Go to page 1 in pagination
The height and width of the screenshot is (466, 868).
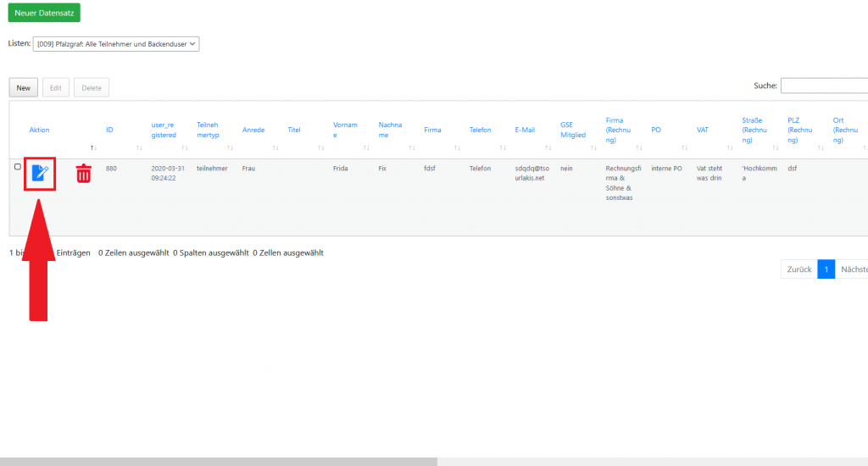[826, 269]
